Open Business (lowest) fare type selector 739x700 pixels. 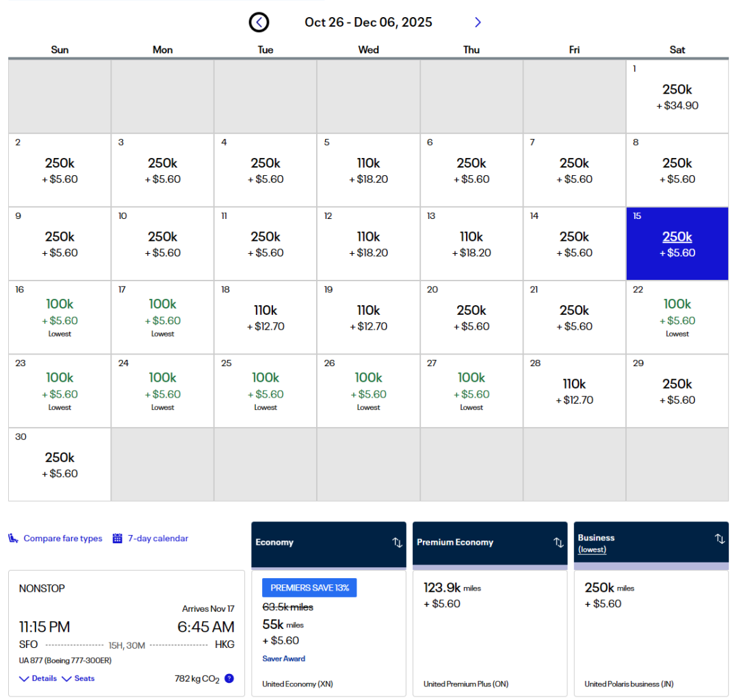[x=592, y=549]
